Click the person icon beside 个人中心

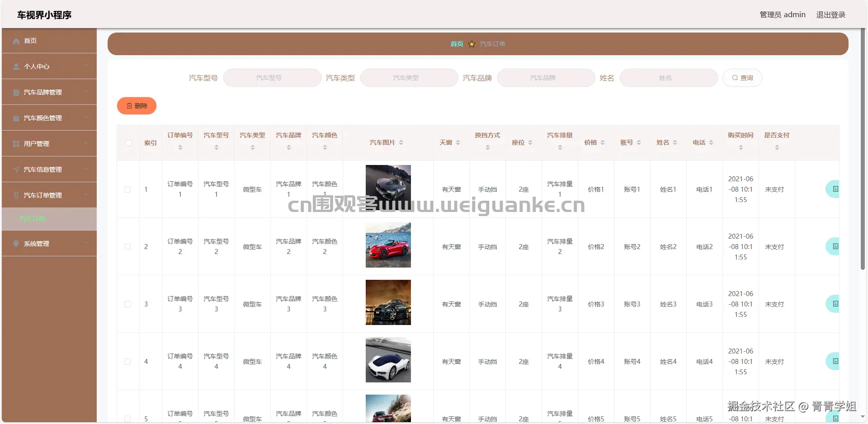pyautogui.click(x=16, y=67)
